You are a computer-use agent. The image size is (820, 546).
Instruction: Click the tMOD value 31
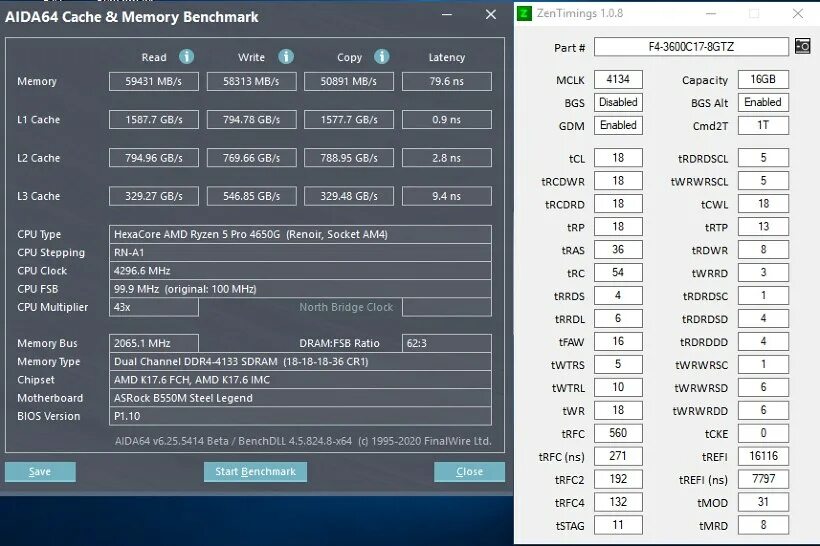(763, 503)
